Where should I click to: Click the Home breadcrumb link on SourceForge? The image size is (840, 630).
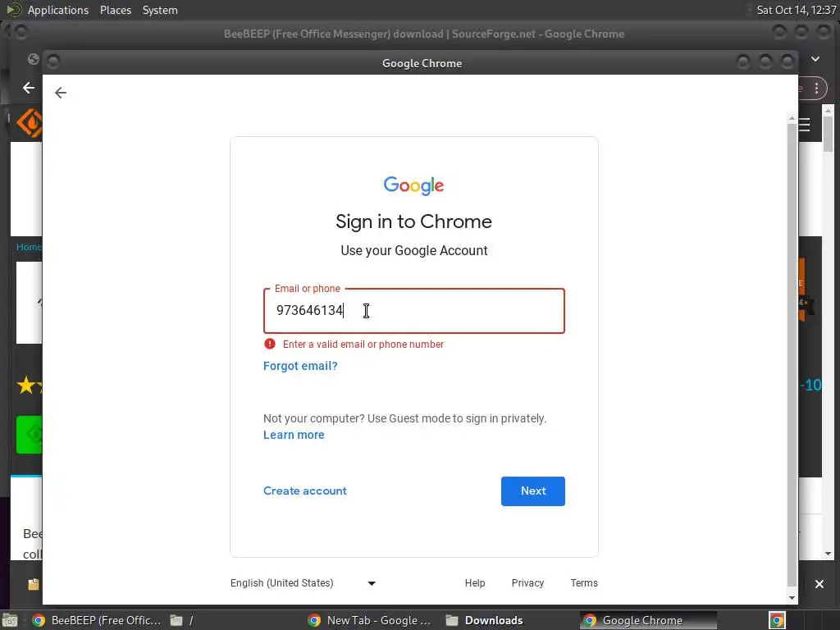tap(29, 247)
